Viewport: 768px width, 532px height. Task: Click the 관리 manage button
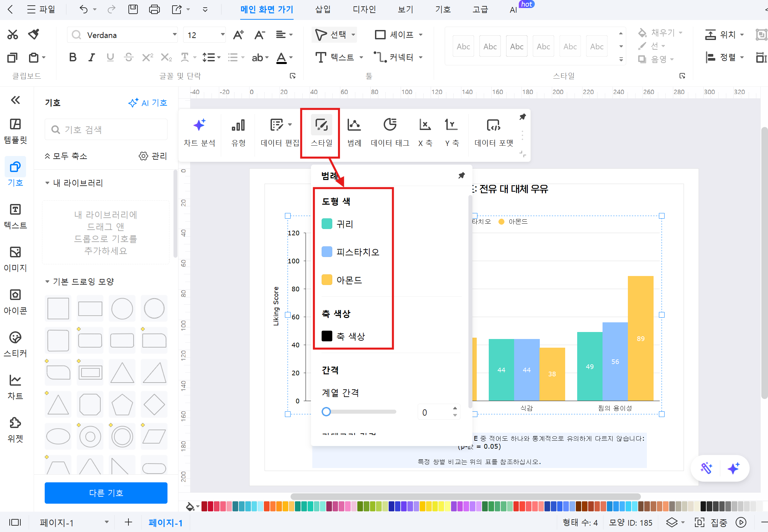tap(153, 156)
